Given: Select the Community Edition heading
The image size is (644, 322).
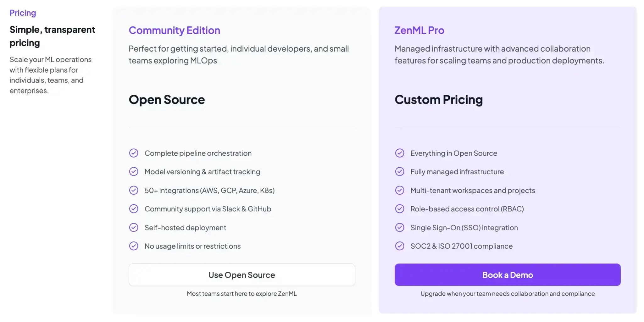Looking at the screenshot, I should (x=174, y=31).
